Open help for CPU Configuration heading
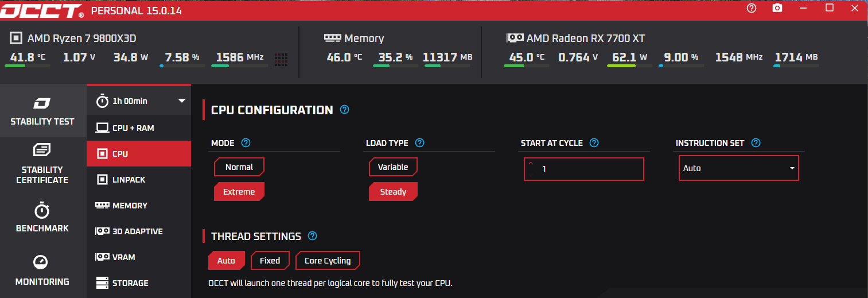Screen dimensions: 868x298 pos(345,109)
